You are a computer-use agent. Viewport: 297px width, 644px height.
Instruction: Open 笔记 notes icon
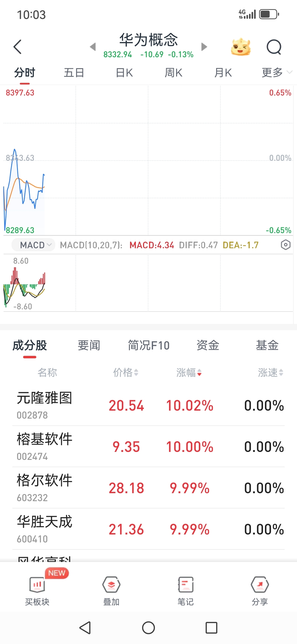click(x=186, y=584)
